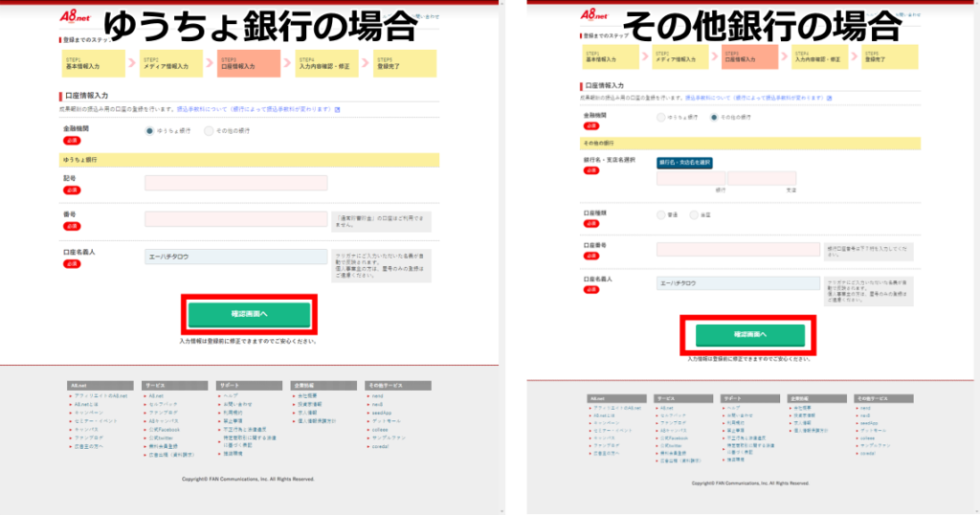Viewport: 980px width, 515px height.
Task: Click into the 番号 input field
Action: coord(235,219)
